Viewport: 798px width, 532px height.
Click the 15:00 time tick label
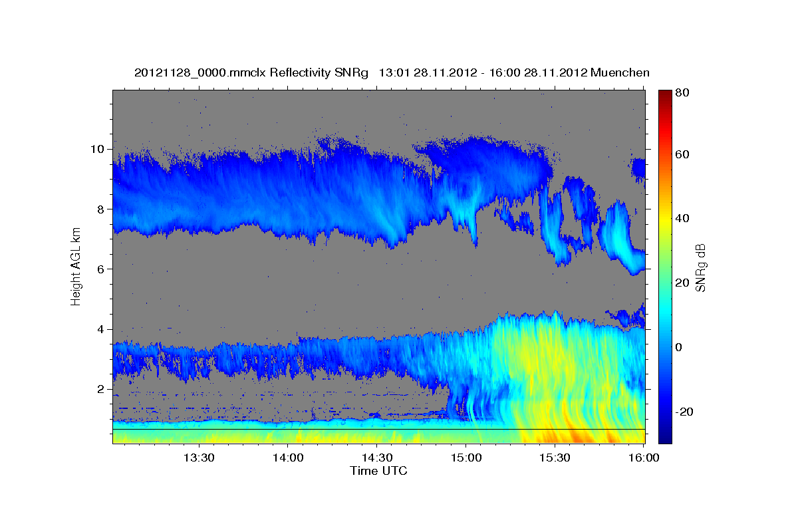[x=465, y=458]
